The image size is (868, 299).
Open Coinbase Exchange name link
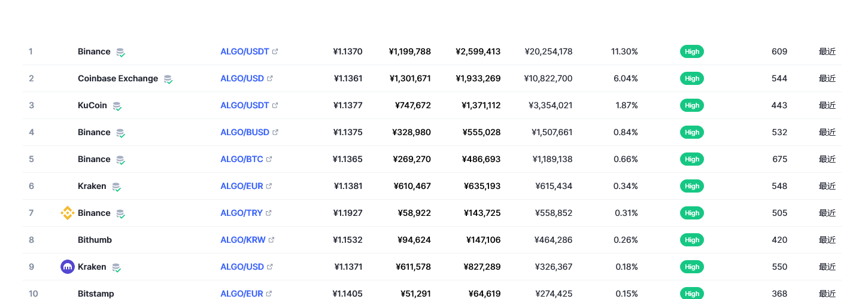(x=118, y=78)
